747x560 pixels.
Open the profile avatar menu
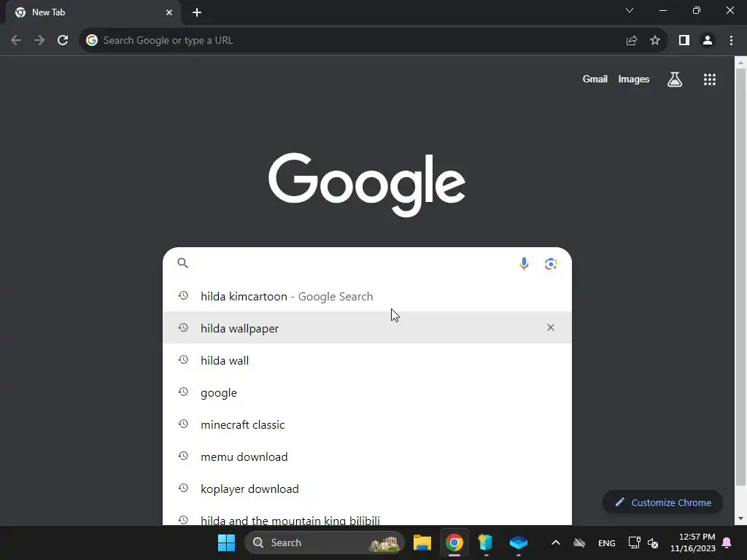708,41
